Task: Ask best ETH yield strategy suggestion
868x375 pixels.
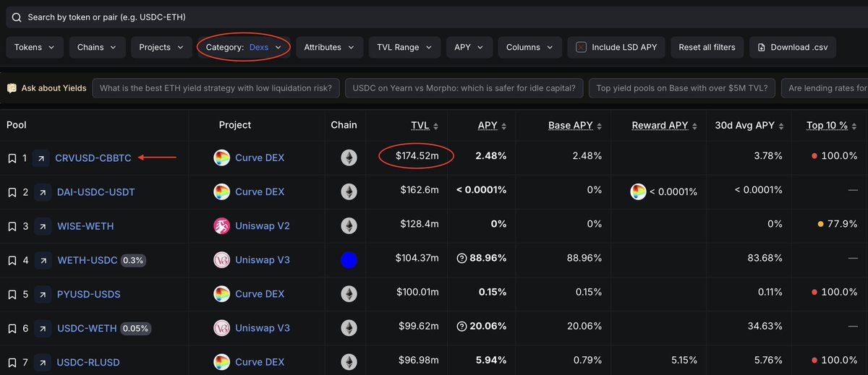Action: pos(216,88)
